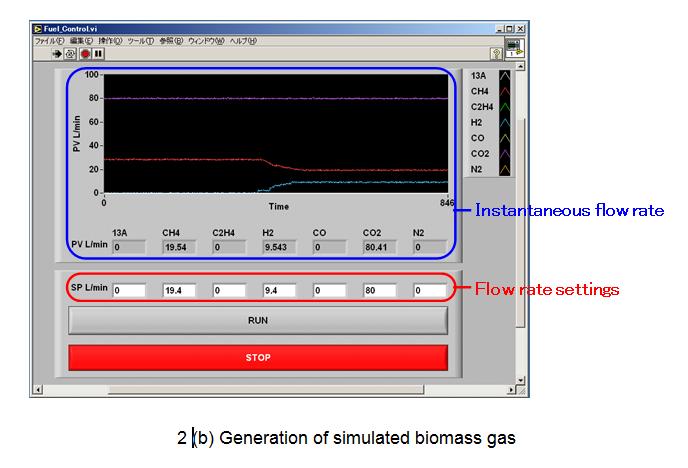Click the red Abort Execution icon
Image resolution: width=688 pixels, height=468 pixels.
(x=85, y=54)
